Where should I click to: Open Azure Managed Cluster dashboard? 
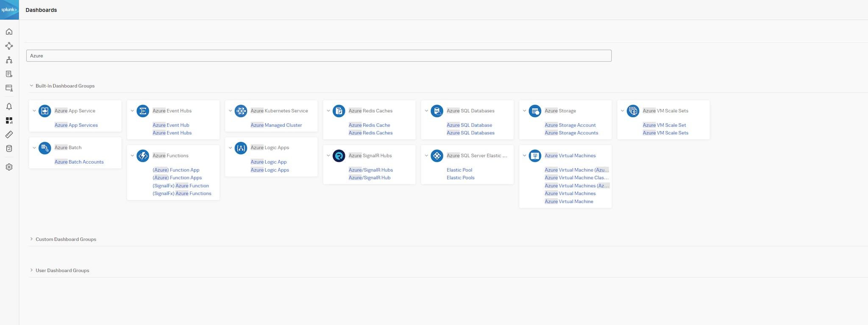tap(276, 125)
